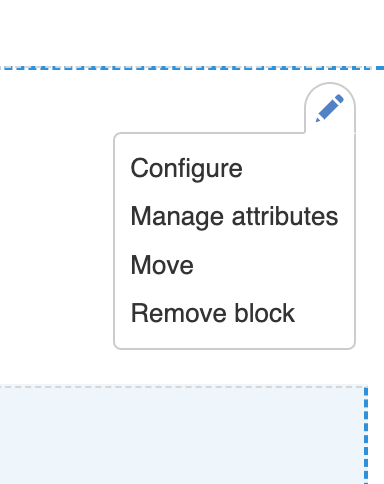Click the pencil tab above the menu
384x484 pixels.
click(x=330, y=108)
